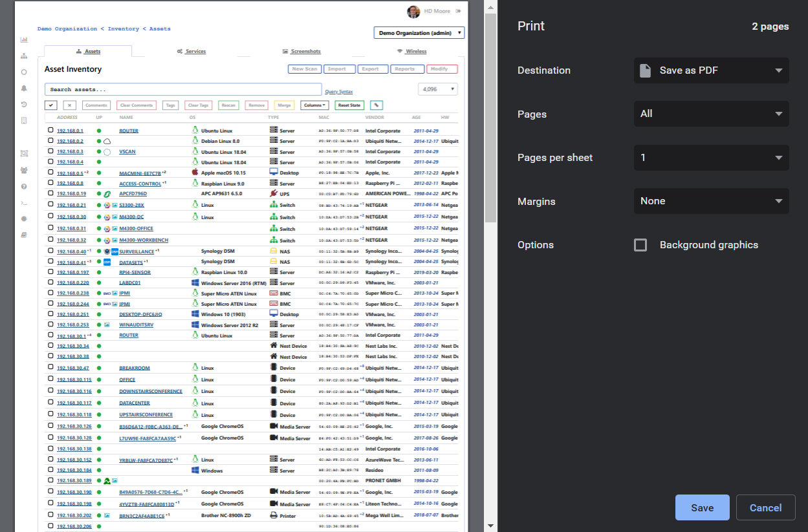
Task: Click the team users icon in sidebar
Action: click(x=24, y=171)
